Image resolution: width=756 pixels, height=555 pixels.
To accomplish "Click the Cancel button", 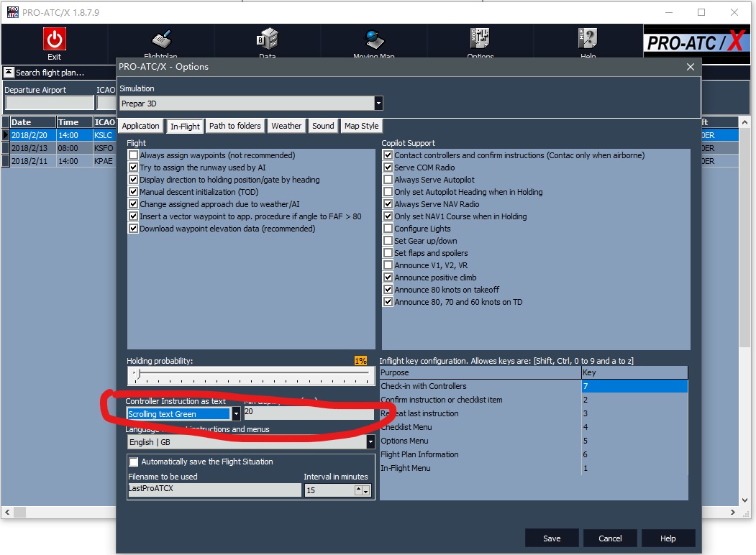I will pos(610,538).
